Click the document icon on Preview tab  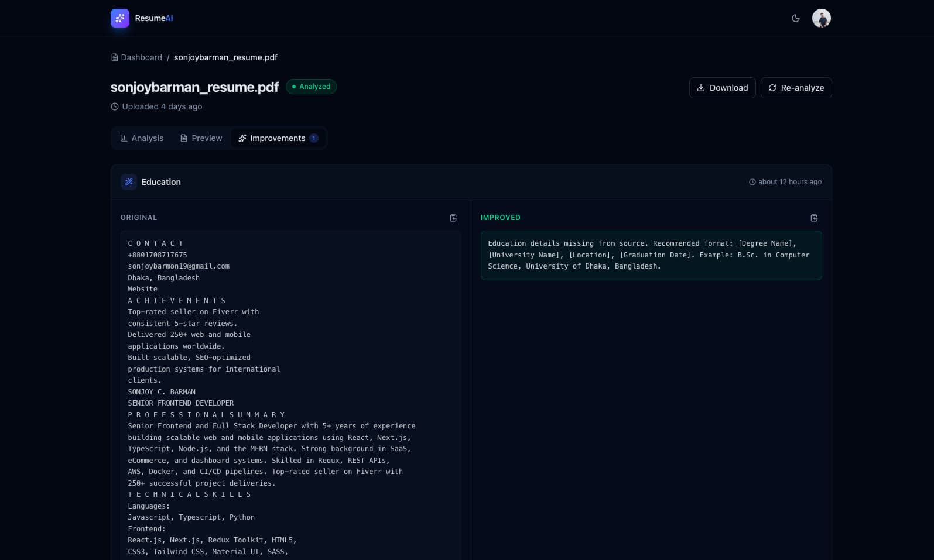(x=184, y=138)
